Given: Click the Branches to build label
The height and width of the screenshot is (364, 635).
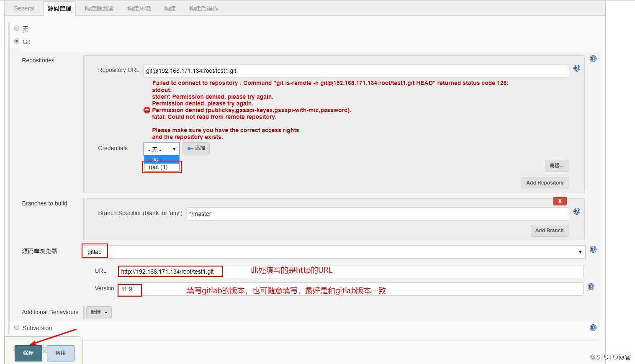Looking at the screenshot, I should tap(44, 203).
